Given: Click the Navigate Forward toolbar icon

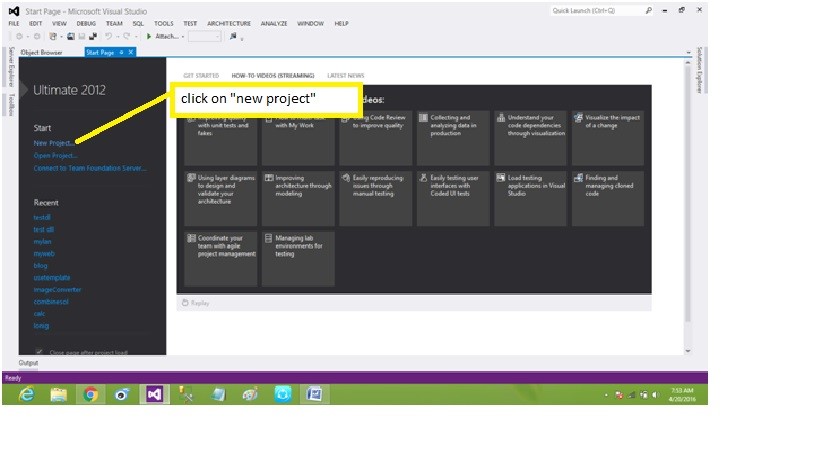Looking at the screenshot, I should pyautogui.click(x=37, y=37).
